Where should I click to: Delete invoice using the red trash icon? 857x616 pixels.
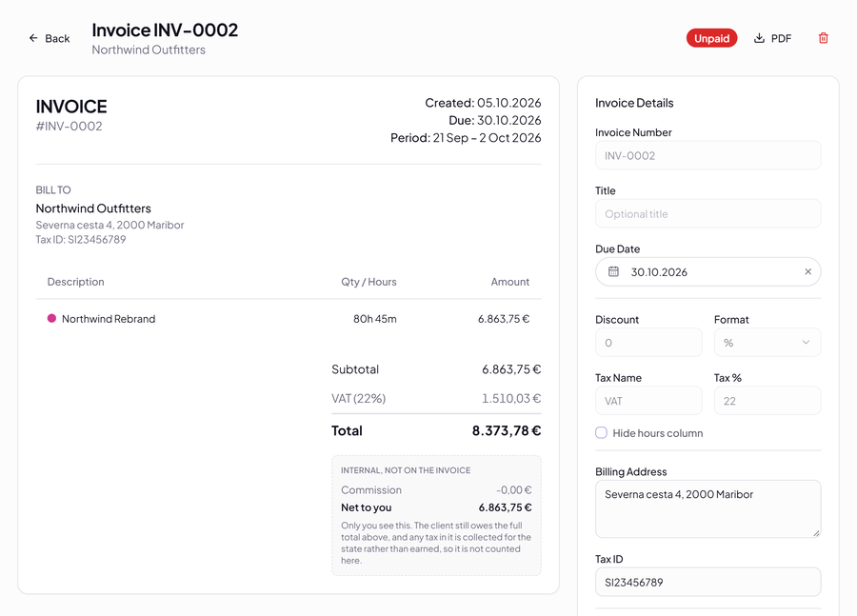coord(823,38)
